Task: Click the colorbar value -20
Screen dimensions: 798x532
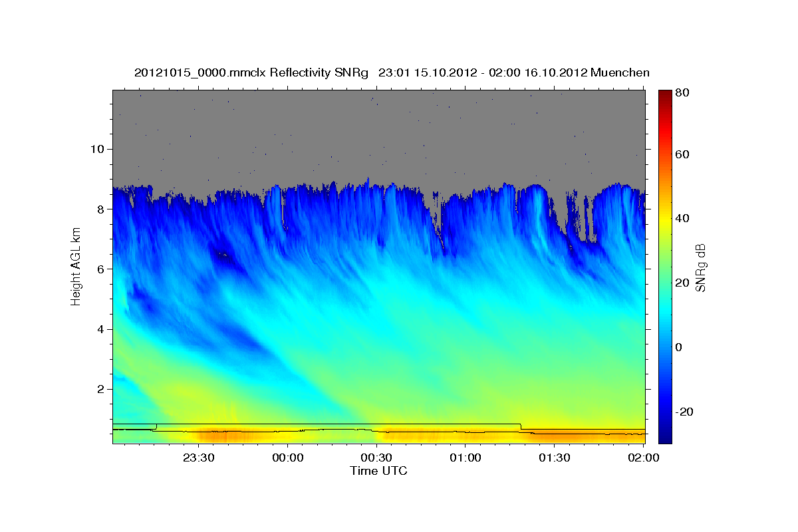Action: coord(684,412)
